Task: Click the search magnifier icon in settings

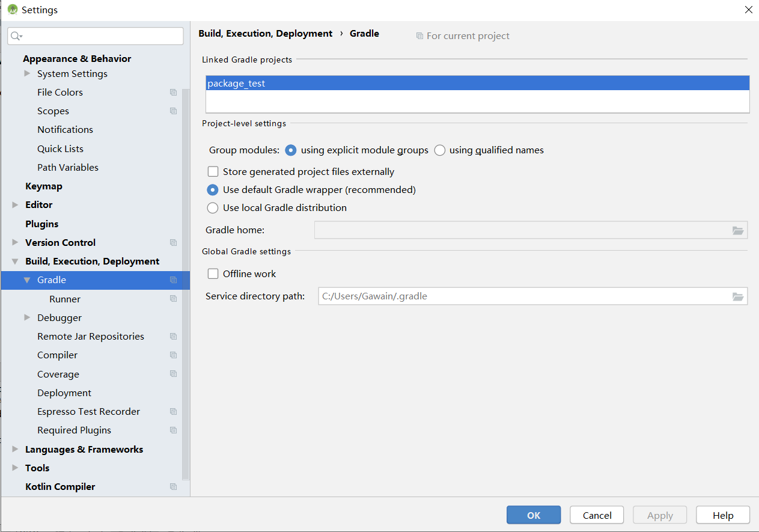Action: pos(16,36)
